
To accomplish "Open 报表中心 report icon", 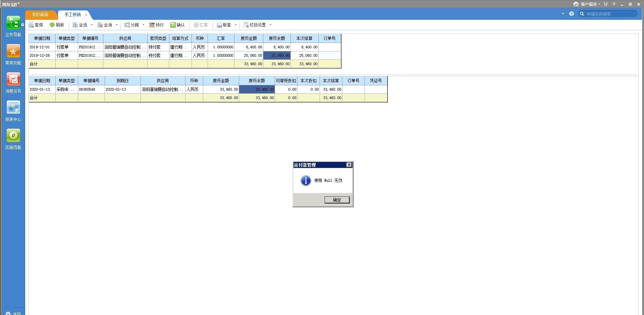I will click(x=13, y=107).
